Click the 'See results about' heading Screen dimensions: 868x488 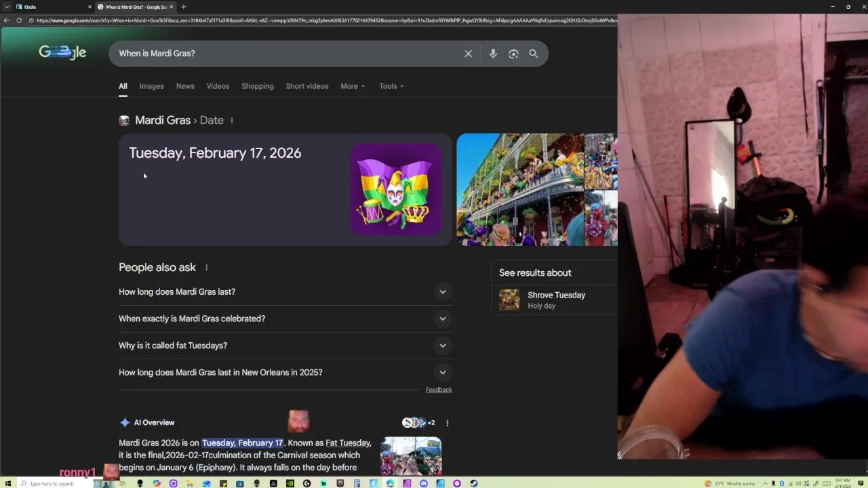pyautogui.click(x=535, y=272)
